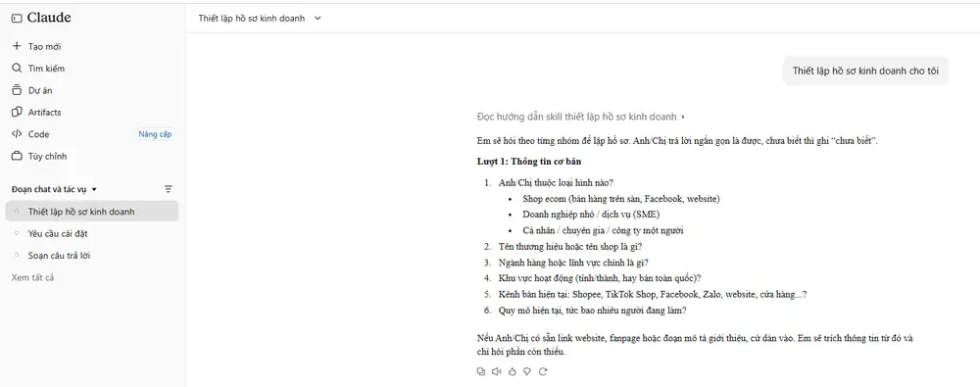
Task: Click the question listing Kênh bán hiện tại
Action: [x=653, y=294]
